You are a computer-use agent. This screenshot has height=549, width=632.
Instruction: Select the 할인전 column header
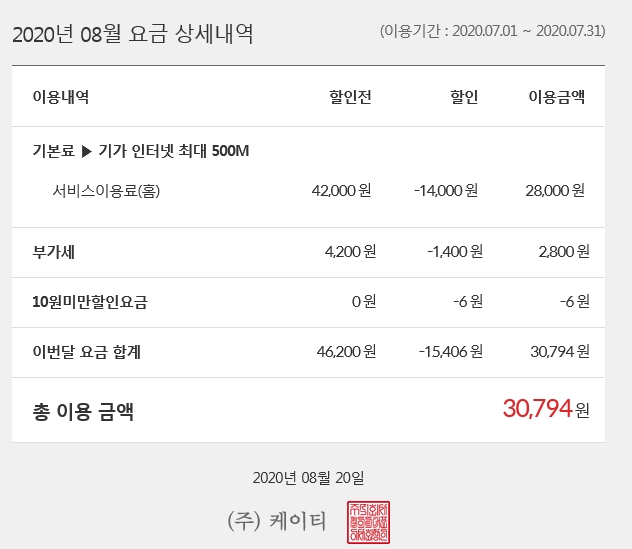pyautogui.click(x=350, y=97)
